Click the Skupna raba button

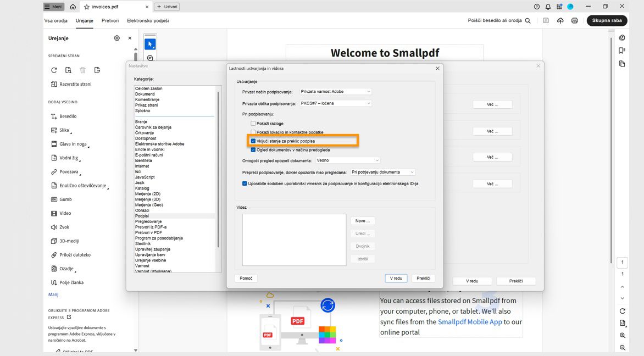(607, 20)
